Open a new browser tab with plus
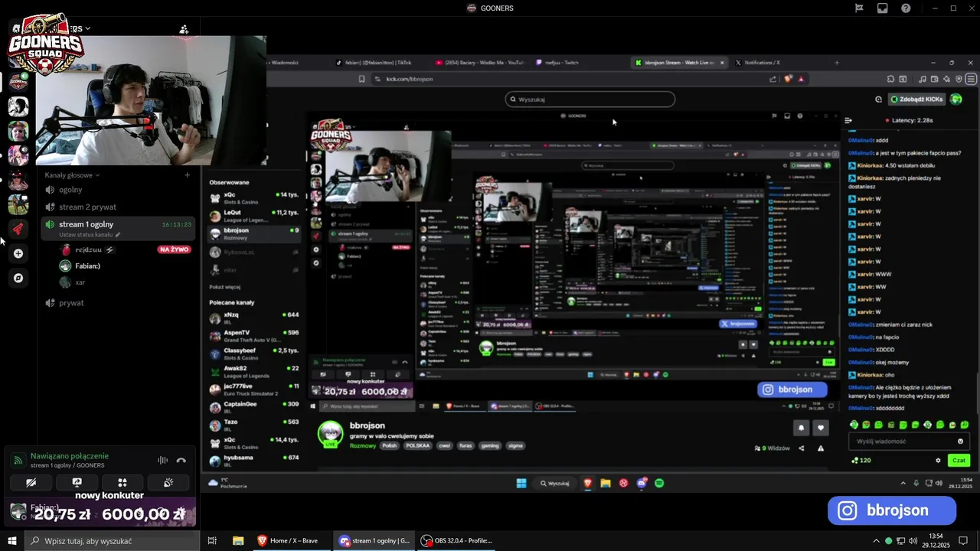The width and height of the screenshot is (980, 551). pyautogui.click(x=837, y=63)
